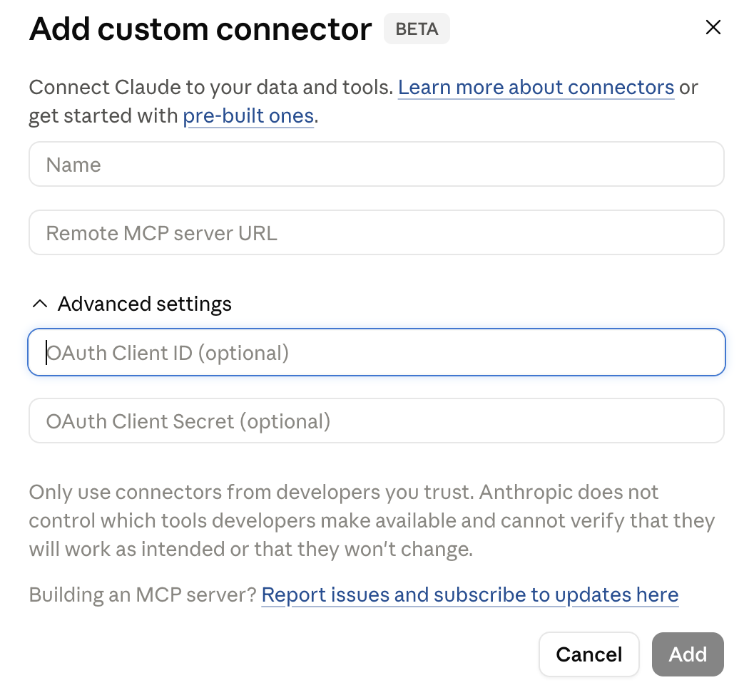Click the Add button
The height and width of the screenshot is (700, 749).
click(688, 654)
